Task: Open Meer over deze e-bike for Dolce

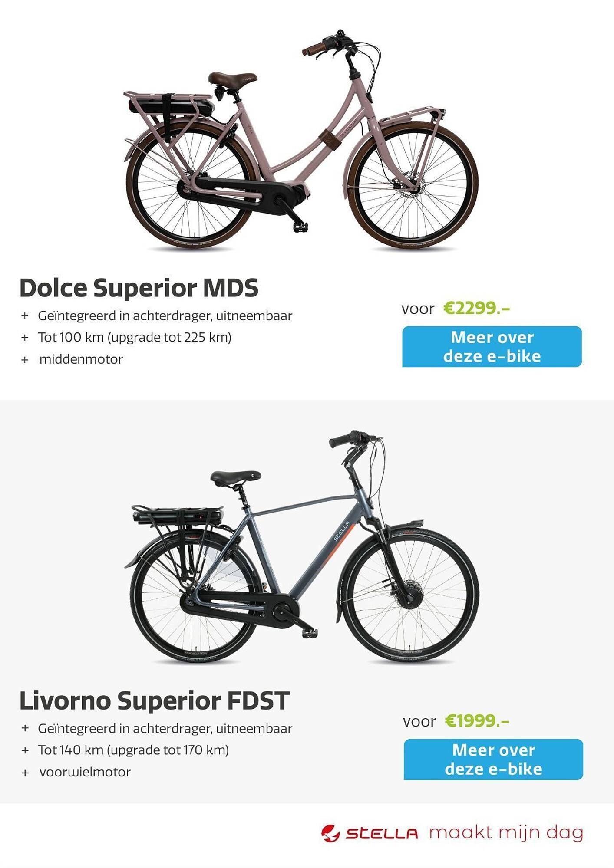Action: 492,347
